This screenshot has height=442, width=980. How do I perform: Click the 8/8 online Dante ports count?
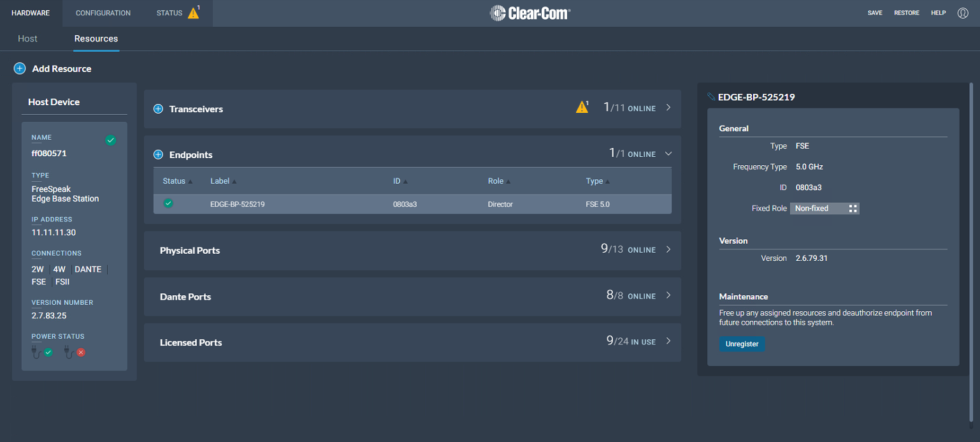point(631,295)
